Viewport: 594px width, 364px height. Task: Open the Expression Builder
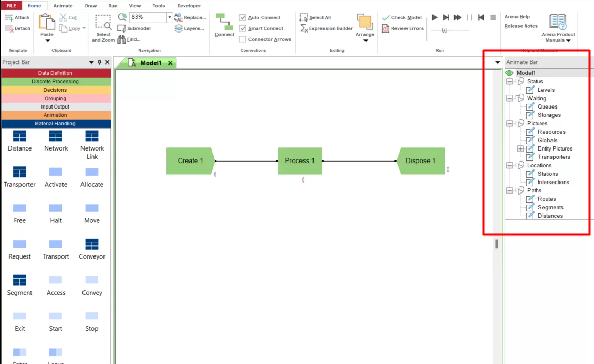[x=327, y=28]
